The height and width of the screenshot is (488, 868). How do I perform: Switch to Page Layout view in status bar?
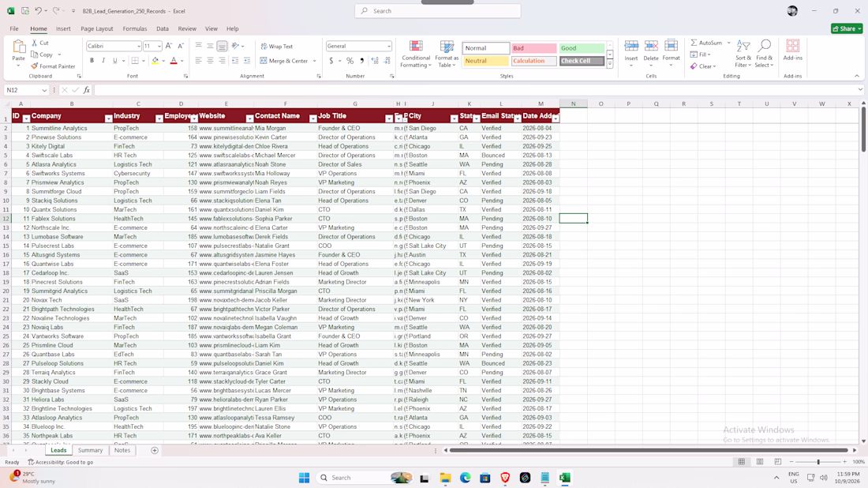click(760, 462)
